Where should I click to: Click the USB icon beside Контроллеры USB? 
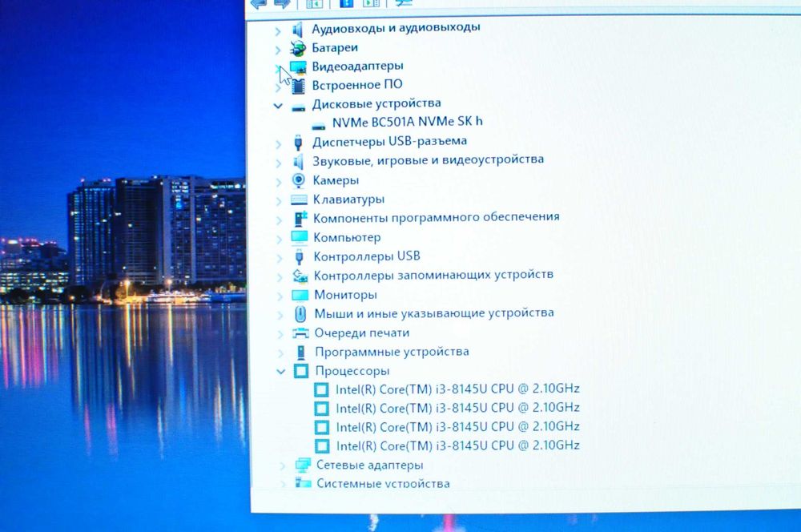pos(300,256)
